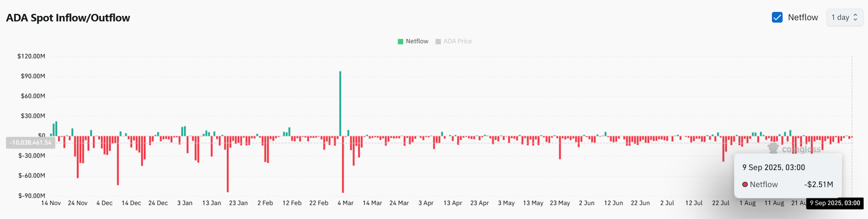Toggle the ADA Price legend series

click(x=457, y=41)
